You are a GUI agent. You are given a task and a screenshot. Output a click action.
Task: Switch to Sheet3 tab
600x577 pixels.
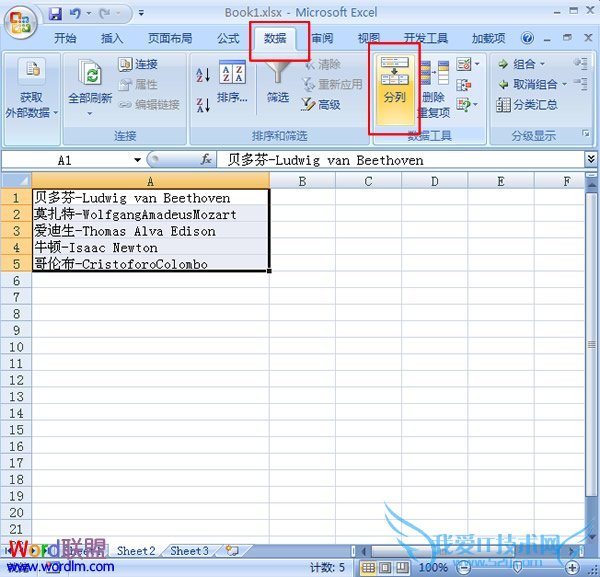point(189,551)
